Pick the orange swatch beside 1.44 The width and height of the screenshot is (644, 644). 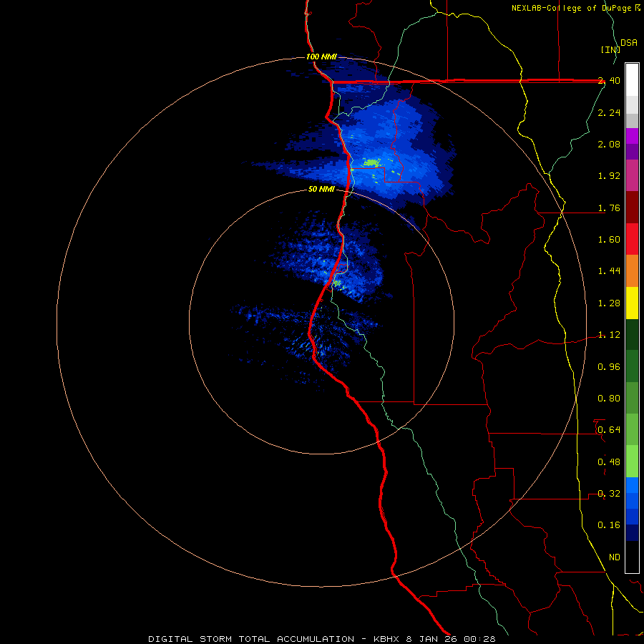tap(632, 271)
